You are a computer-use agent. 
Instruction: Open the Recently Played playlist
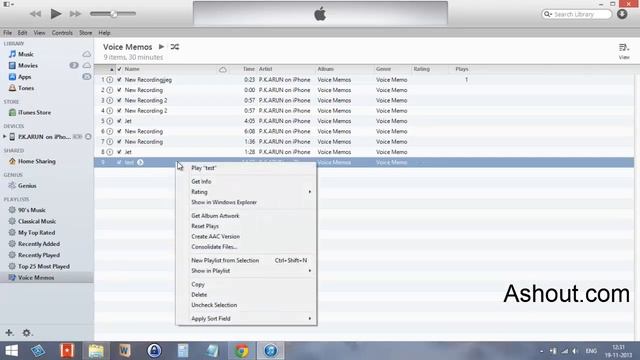[39, 255]
